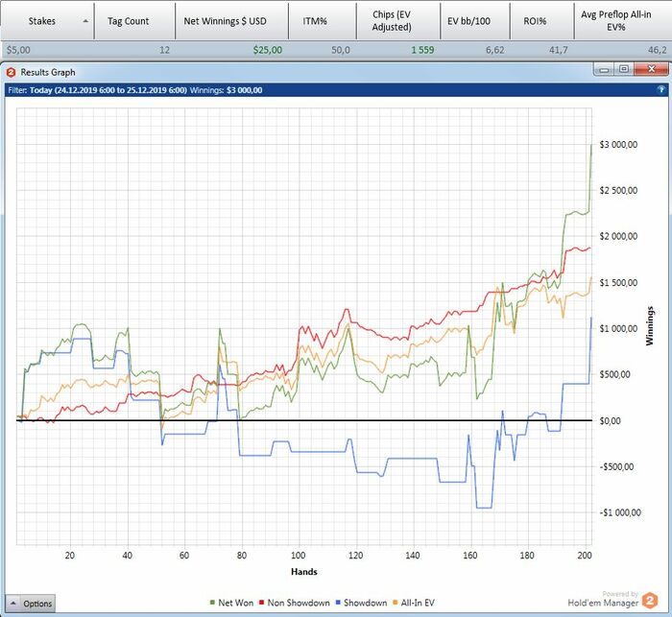This screenshot has width=672, height=617.
Task: Toggle All-In EV orange legend swatch
Action: [x=396, y=603]
